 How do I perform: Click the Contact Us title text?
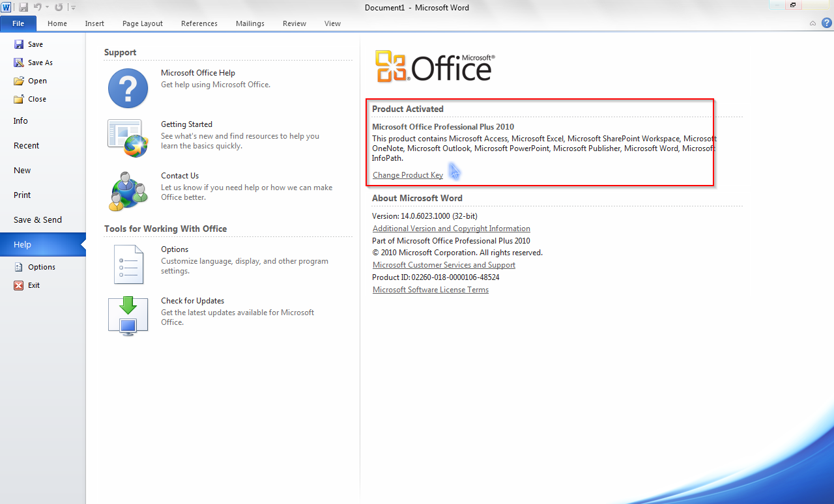pos(180,176)
